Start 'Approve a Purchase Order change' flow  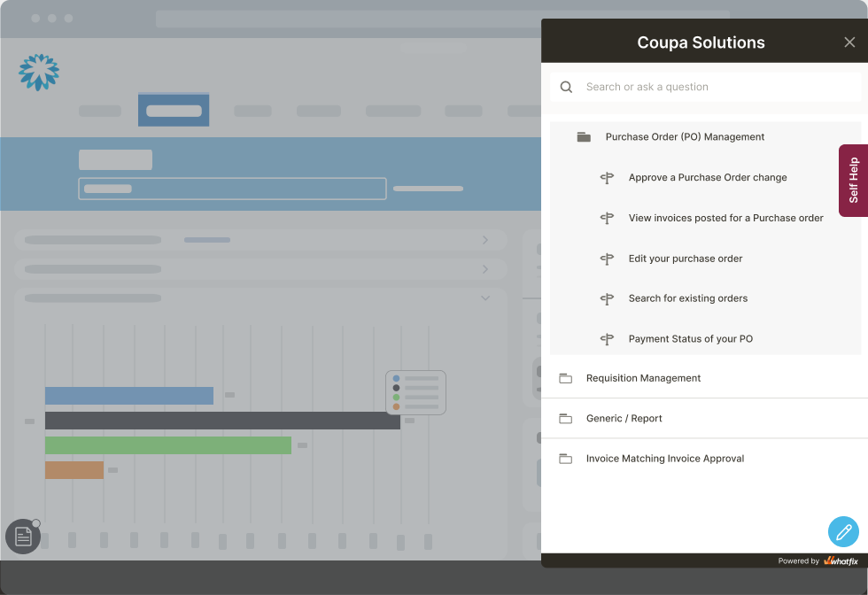(x=708, y=177)
